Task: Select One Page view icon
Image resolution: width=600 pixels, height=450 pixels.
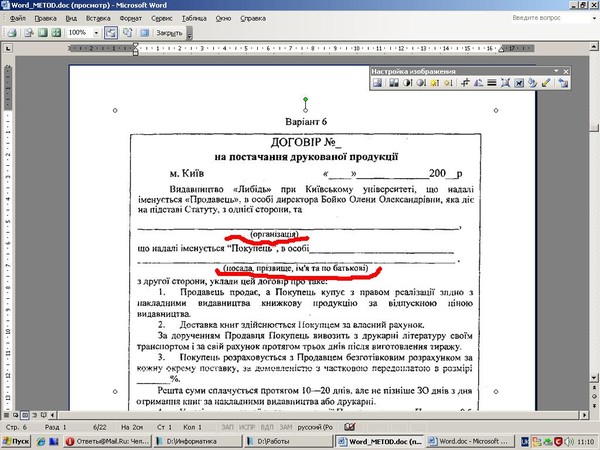Action: pos(42,33)
